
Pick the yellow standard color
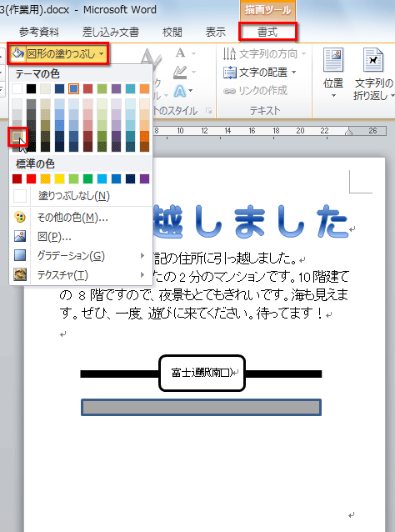pyautogui.click(x=59, y=178)
